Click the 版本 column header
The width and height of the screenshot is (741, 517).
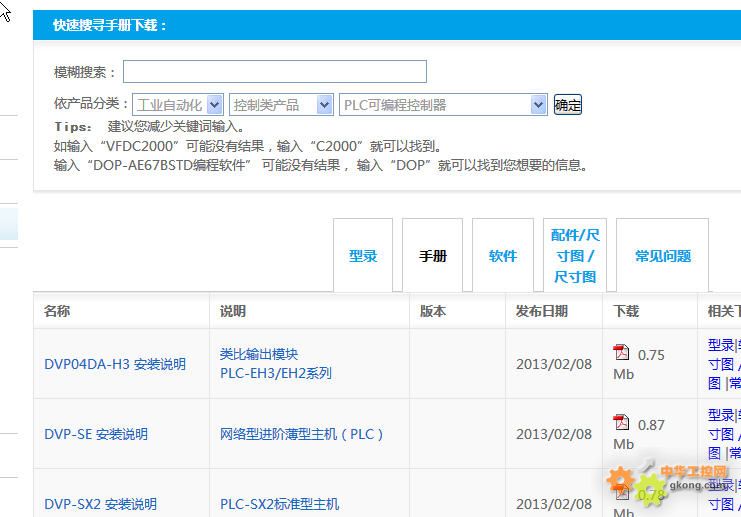tap(433, 310)
